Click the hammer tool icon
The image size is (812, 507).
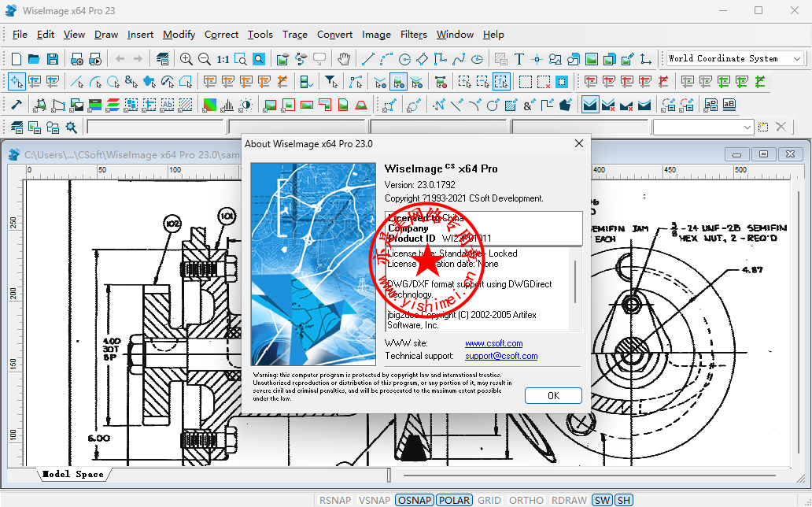16,105
